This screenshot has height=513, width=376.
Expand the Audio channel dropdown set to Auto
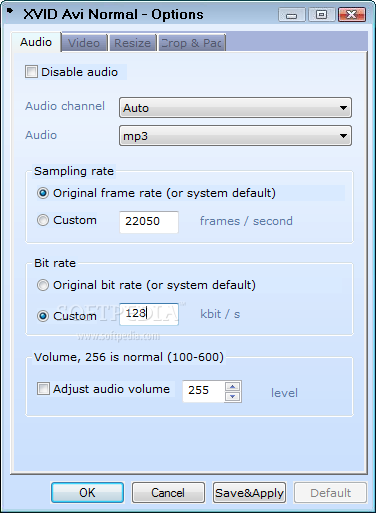coord(235,108)
